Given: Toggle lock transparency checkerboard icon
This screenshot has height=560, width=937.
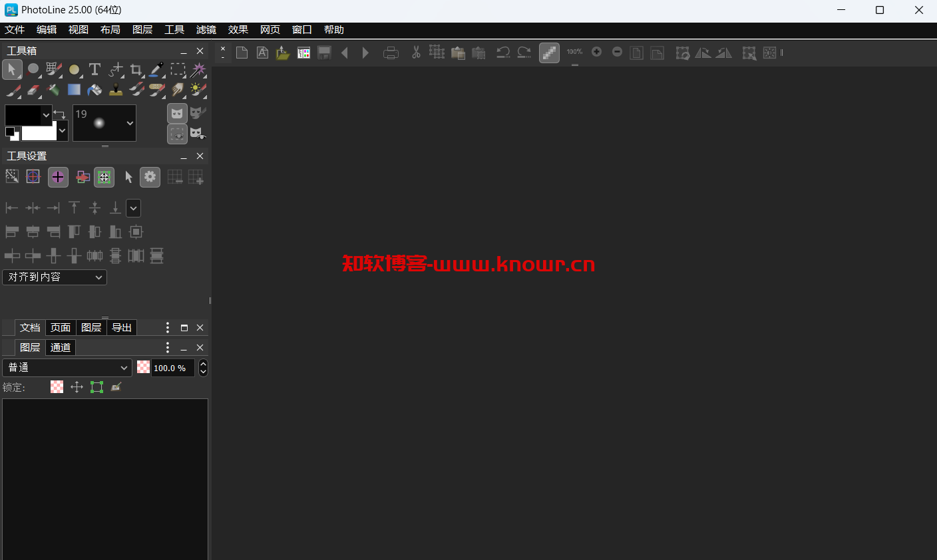Looking at the screenshot, I should pos(57,387).
